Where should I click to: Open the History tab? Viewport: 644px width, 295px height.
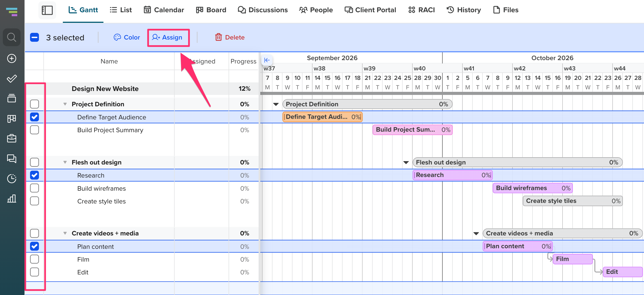(464, 10)
